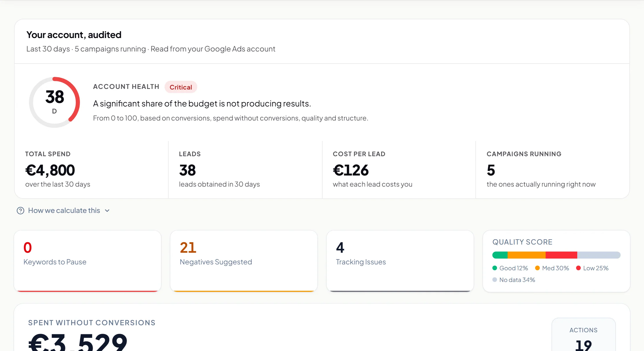Click the 'Good 12%' legend entry

coord(510,268)
